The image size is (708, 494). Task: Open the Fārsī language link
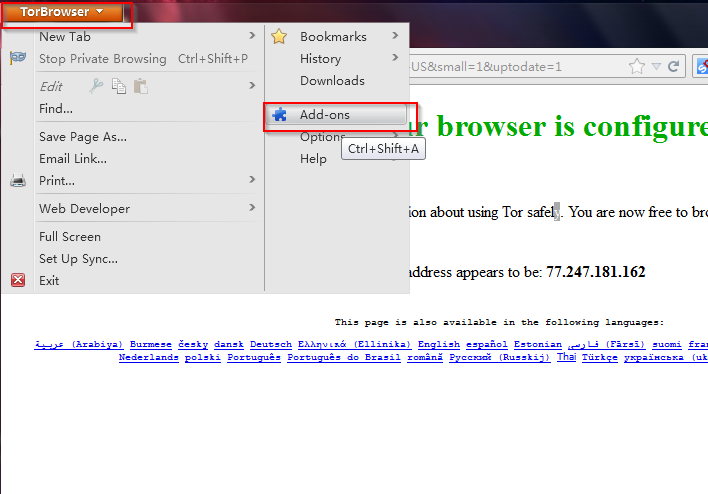tap(607, 344)
